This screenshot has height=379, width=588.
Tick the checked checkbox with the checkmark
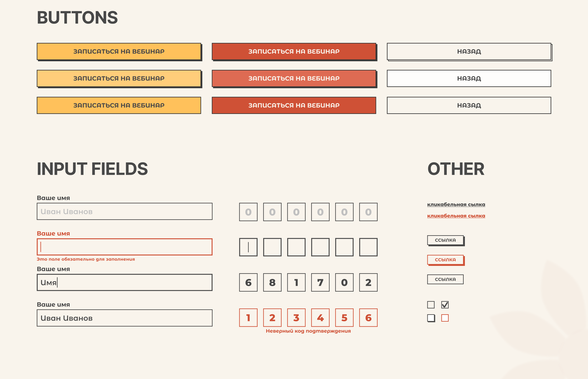(445, 305)
